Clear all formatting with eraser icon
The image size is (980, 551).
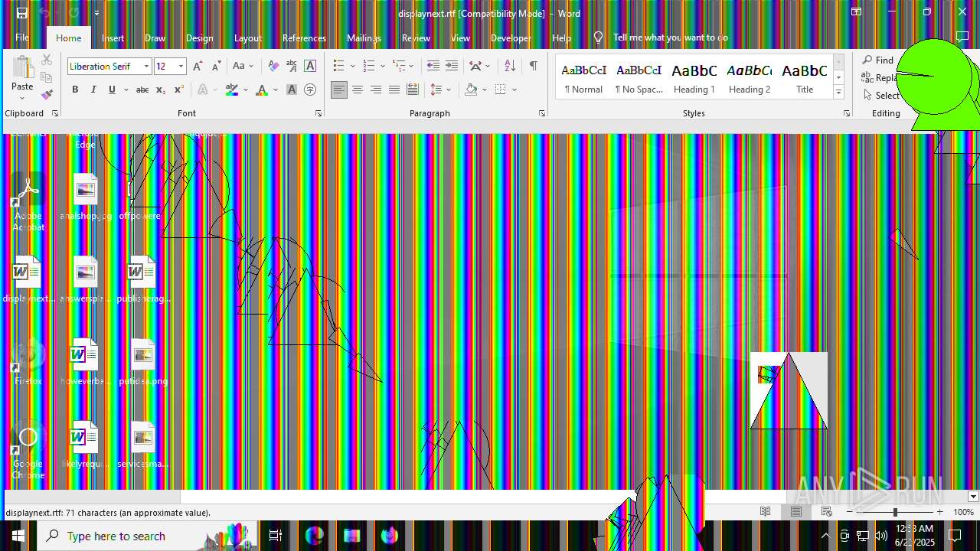273,67
